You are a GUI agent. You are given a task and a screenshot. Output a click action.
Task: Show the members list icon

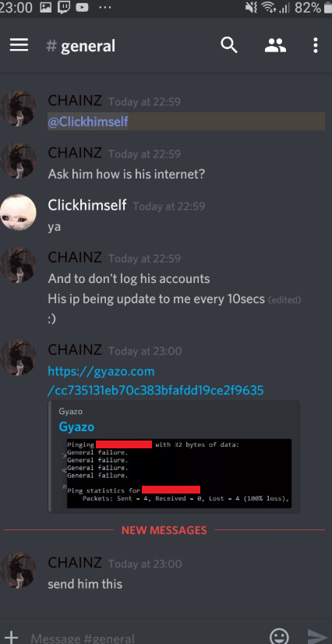point(275,45)
